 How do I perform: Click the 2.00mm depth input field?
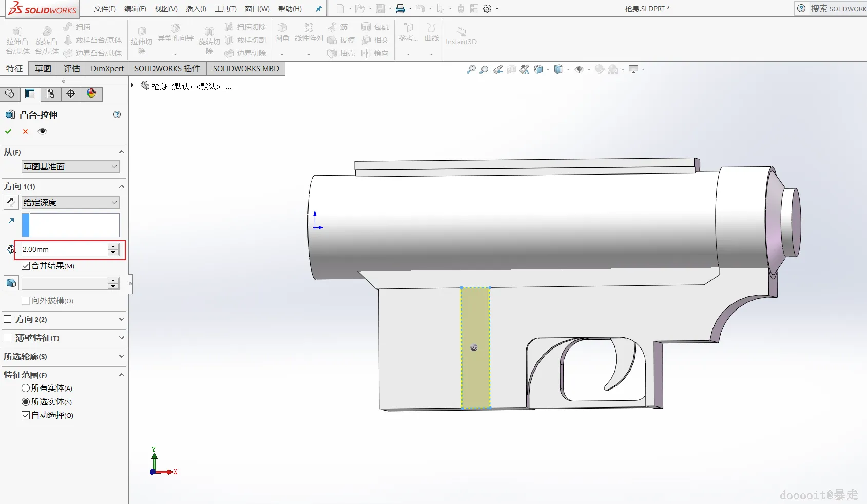(64, 249)
